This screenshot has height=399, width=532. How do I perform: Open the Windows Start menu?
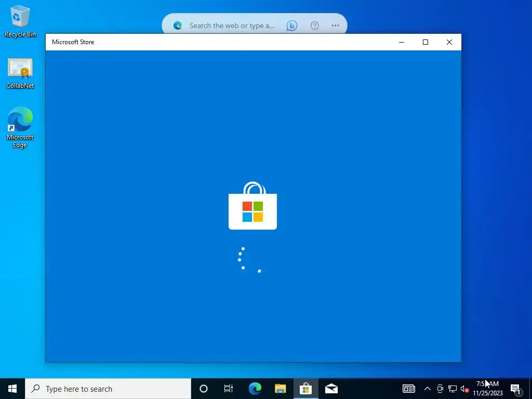coord(12,389)
